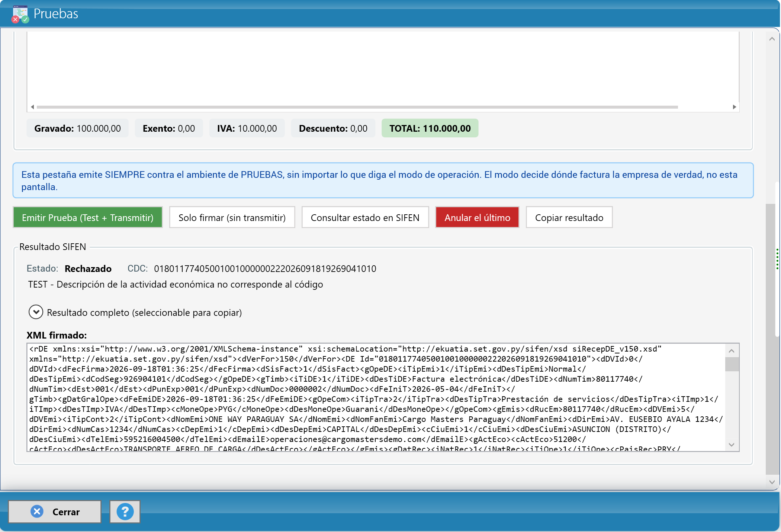Click left arrow of horizontal grid scrollbar
This screenshot has height=532, width=781.
[32, 107]
